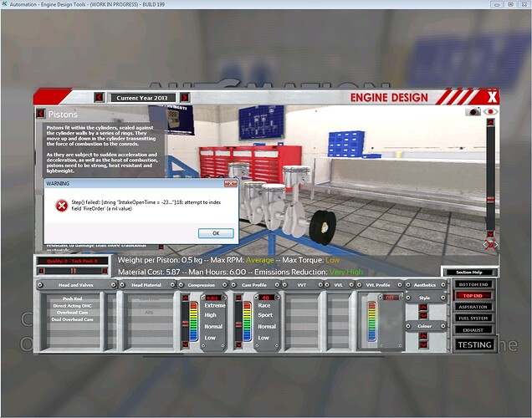The width and height of the screenshot is (532, 418).
Task: Click the red error icon in warning
Action: pos(61,206)
